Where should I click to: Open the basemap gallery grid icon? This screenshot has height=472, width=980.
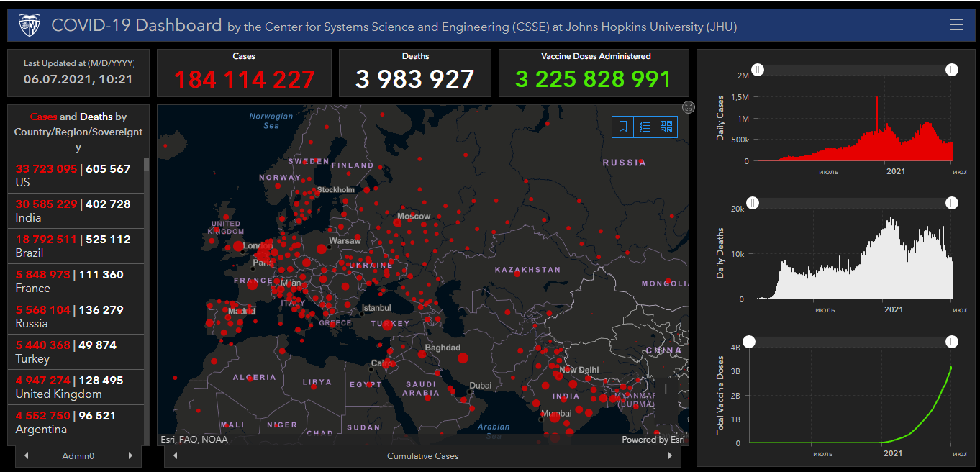pos(666,127)
